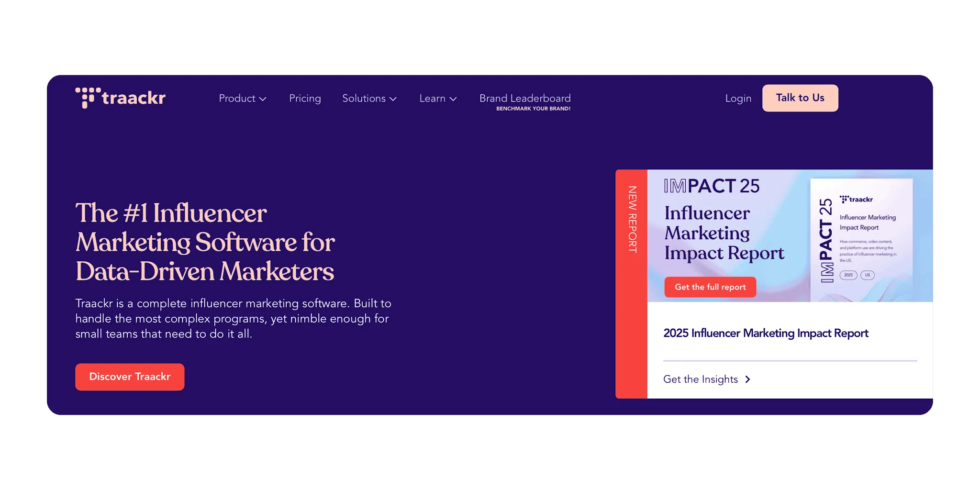Click Get the full report button

[x=710, y=287]
